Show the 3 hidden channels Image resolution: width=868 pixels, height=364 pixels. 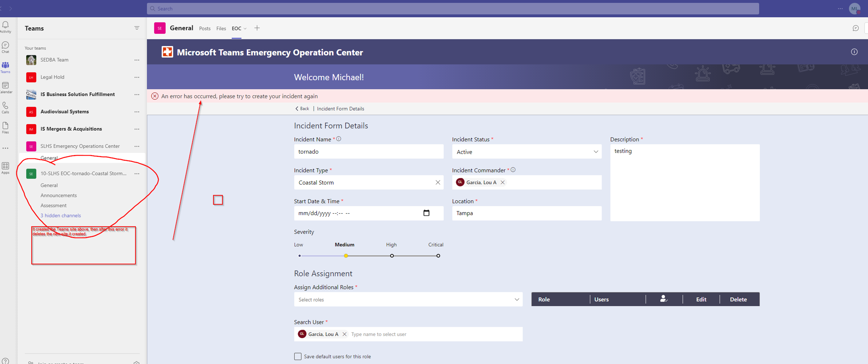(x=61, y=215)
